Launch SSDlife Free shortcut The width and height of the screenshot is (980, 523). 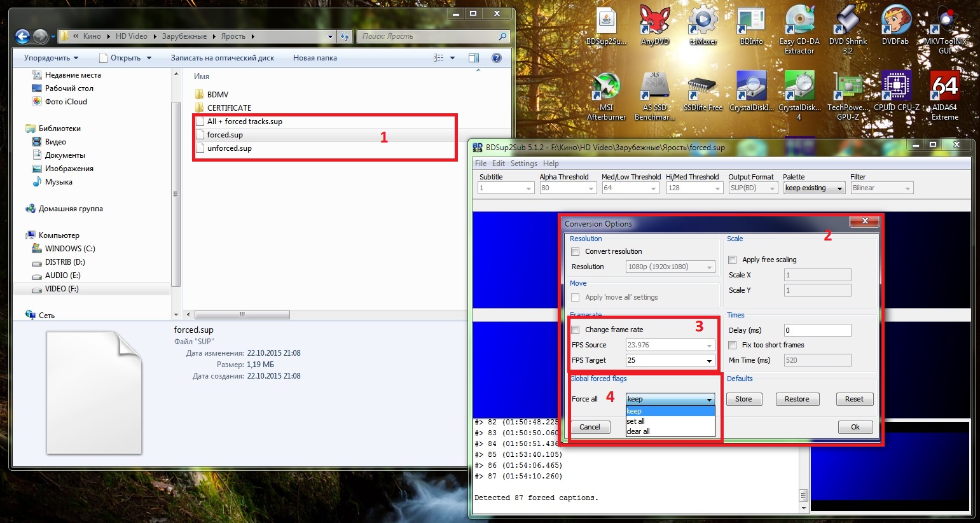pyautogui.click(x=703, y=91)
